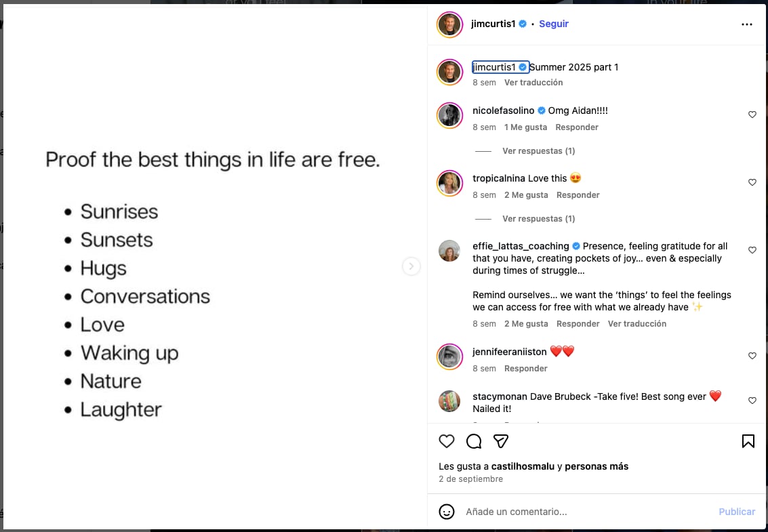Show replies to tropicalnina's comment

pyautogui.click(x=538, y=218)
